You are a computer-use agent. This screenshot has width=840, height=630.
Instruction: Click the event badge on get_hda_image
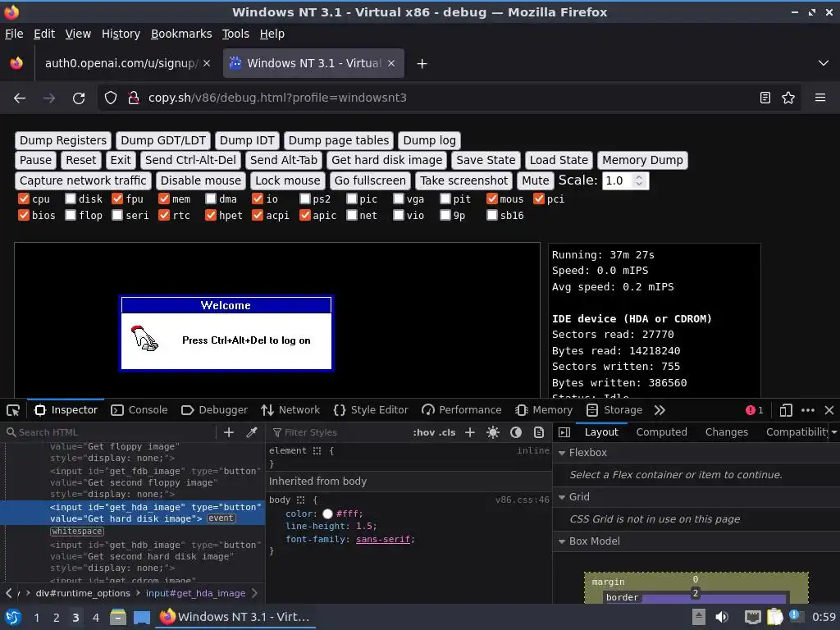(221, 518)
